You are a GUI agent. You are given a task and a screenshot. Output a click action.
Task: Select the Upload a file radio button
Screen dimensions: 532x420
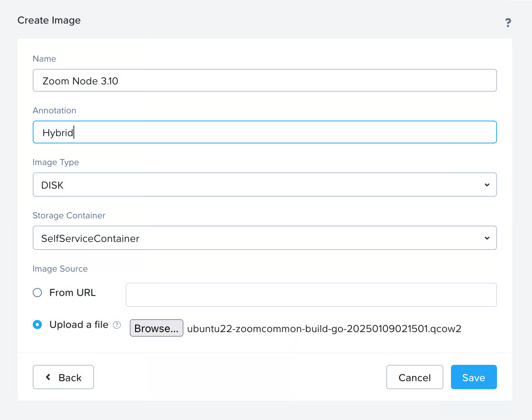(x=37, y=325)
